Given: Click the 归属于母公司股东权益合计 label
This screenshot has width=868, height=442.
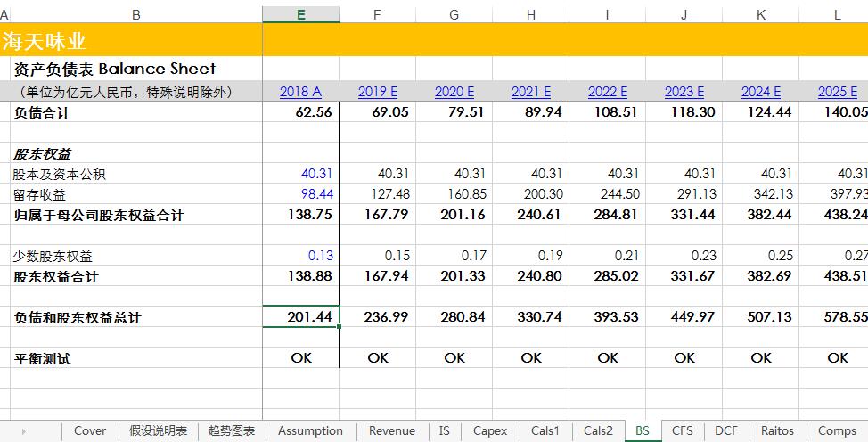Looking at the screenshot, I should [x=136, y=215].
